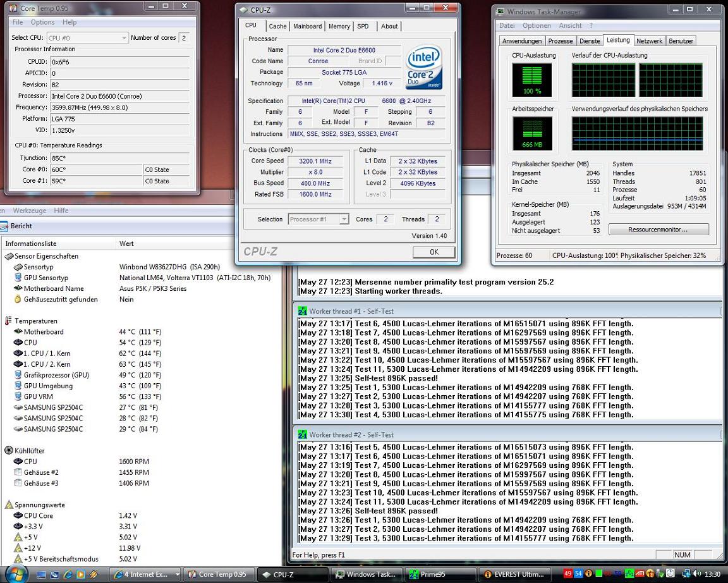Viewport: 728px width, 583px height.
Task: Click the Bericht toolbar button in EVEREST
Action: 16,226
